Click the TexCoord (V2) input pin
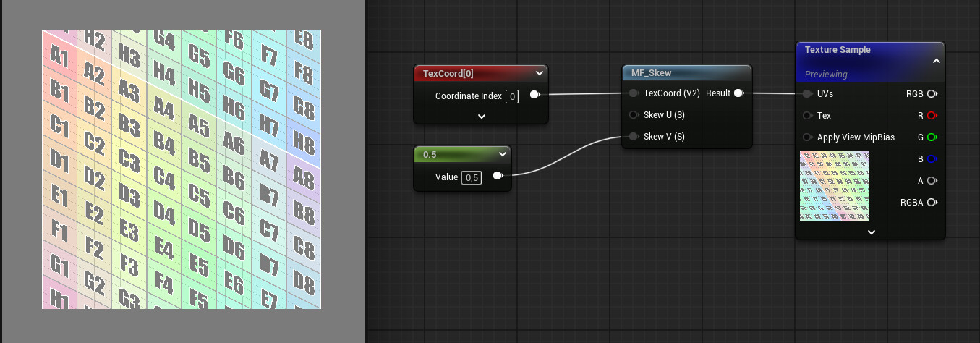980x343 pixels. [x=634, y=93]
